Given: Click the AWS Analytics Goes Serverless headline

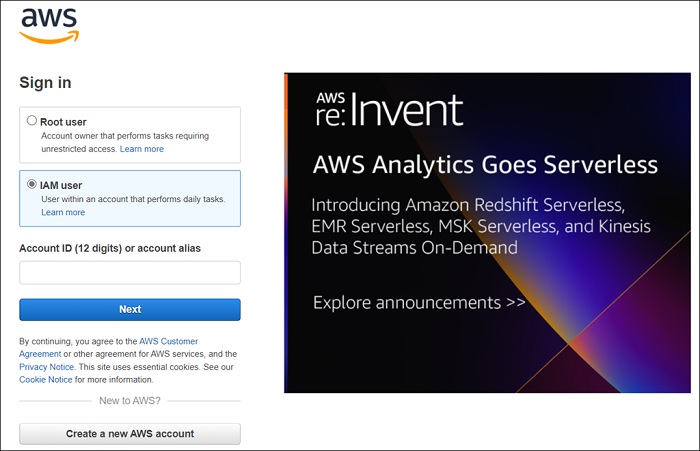Looking at the screenshot, I should 485,164.
